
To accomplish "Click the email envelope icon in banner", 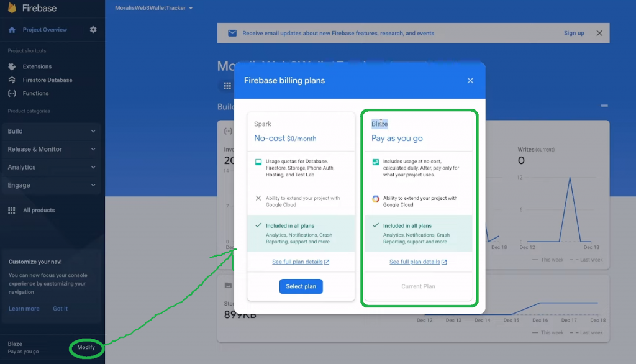I will coord(232,34).
